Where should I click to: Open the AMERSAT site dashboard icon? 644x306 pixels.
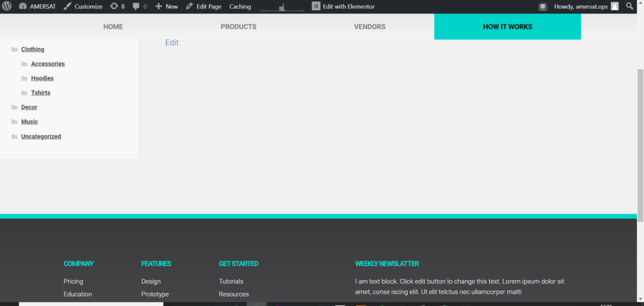pyautogui.click(x=23, y=6)
